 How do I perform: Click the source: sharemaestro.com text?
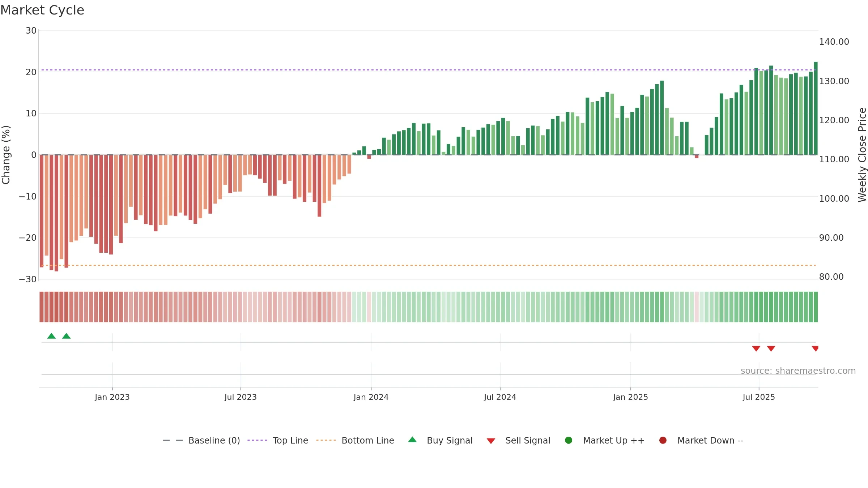coord(798,371)
